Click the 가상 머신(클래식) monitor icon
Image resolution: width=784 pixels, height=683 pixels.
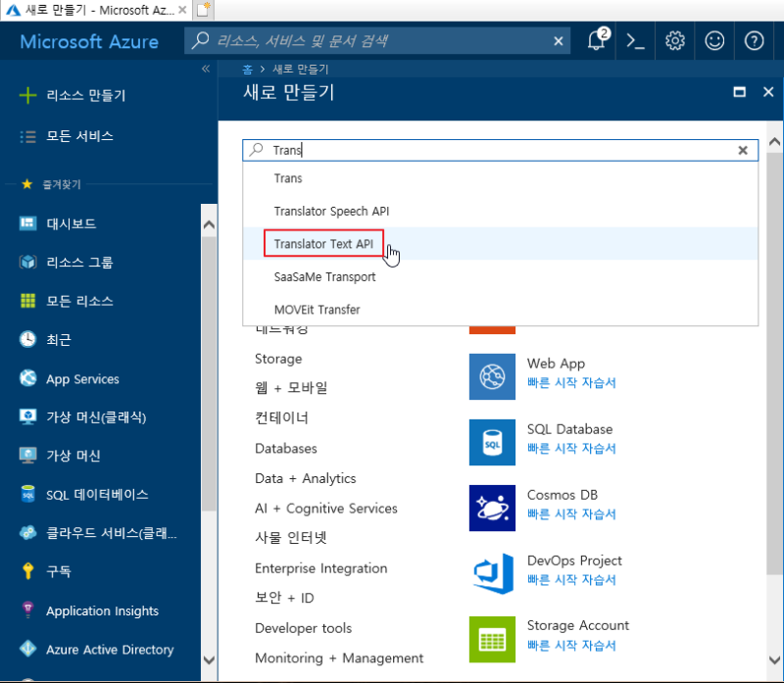28,416
